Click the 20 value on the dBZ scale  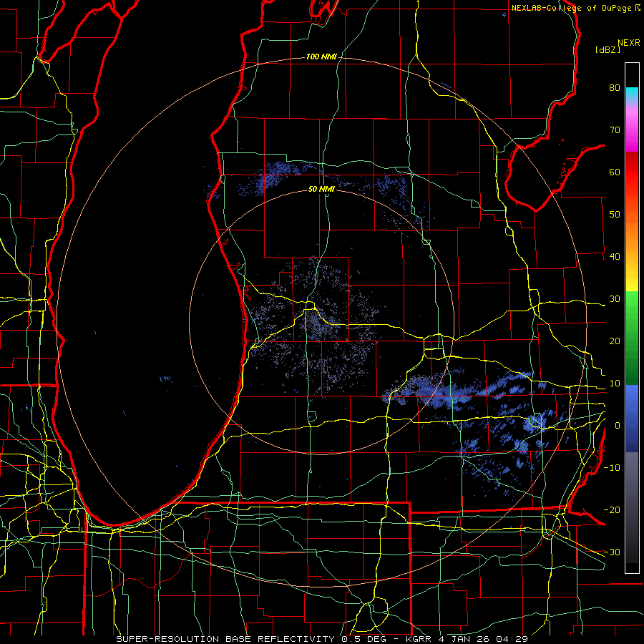(615, 341)
